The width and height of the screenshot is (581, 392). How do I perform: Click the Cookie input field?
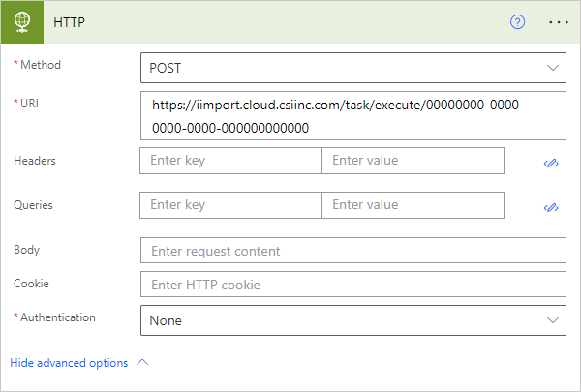[352, 285]
